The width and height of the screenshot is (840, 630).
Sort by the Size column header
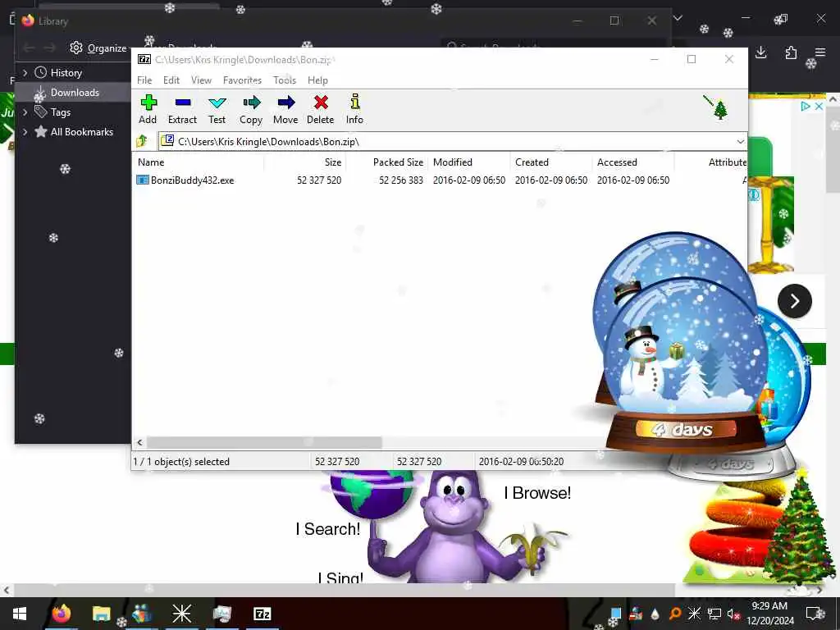point(305,162)
